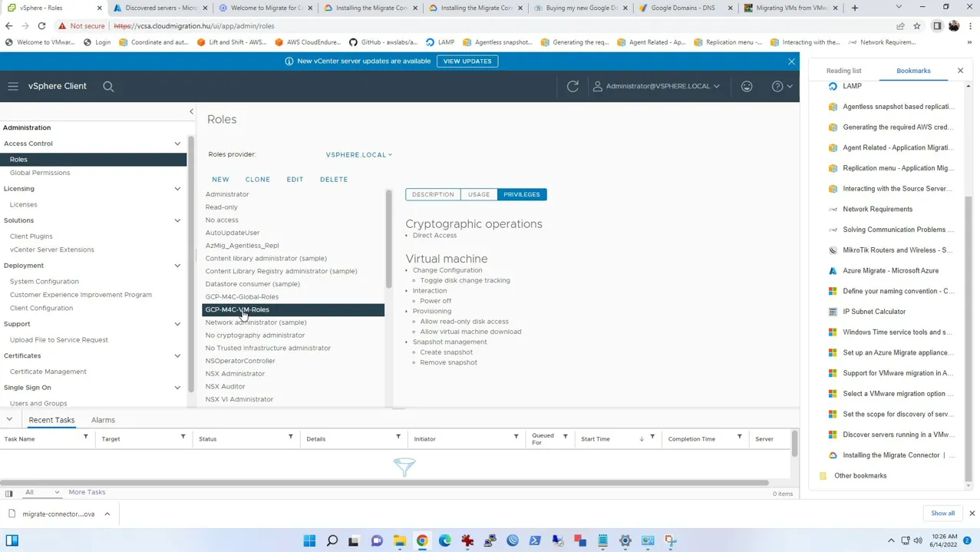The height and width of the screenshot is (552, 980).
Task: Collapse the Licensing section
Action: pyautogui.click(x=177, y=189)
